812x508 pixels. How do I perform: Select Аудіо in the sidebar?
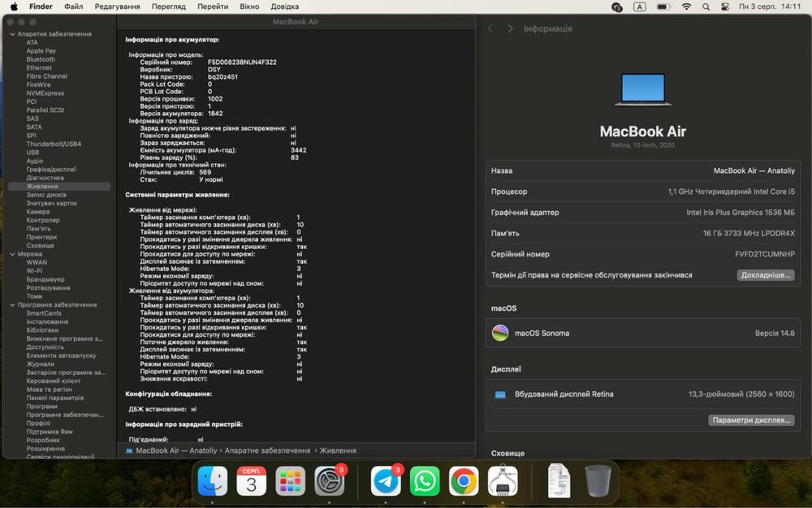pyautogui.click(x=35, y=161)
